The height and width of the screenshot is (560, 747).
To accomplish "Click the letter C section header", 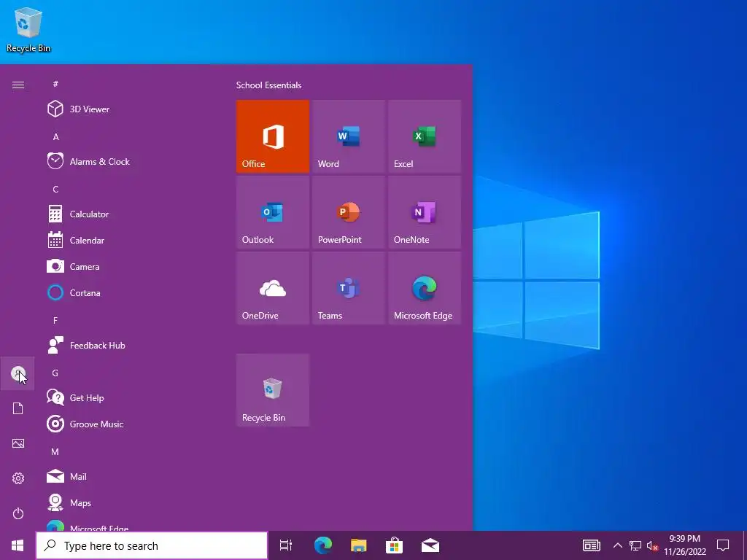I will click(55, 189).
